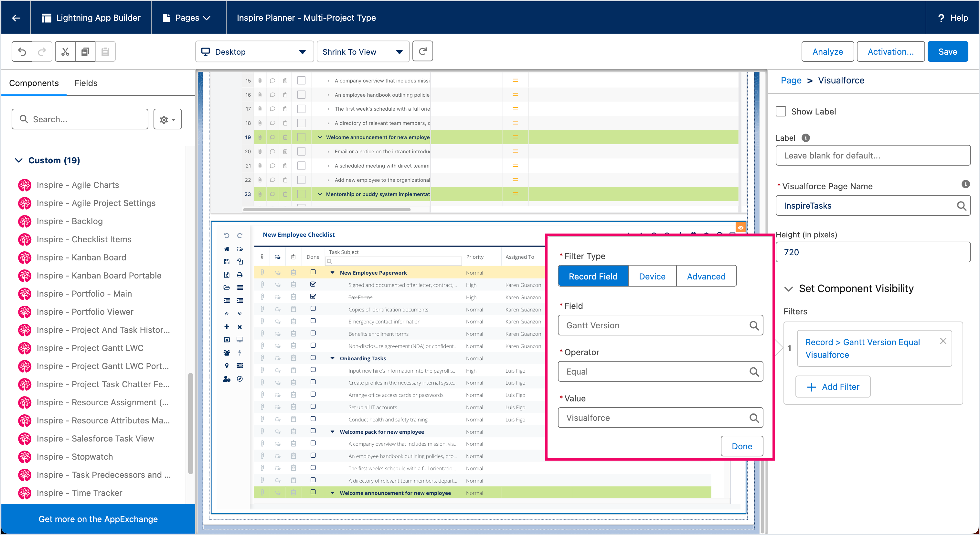
Task: Tick the checkbox in row 19 of the upper grid
Action: tap(301, 137)
